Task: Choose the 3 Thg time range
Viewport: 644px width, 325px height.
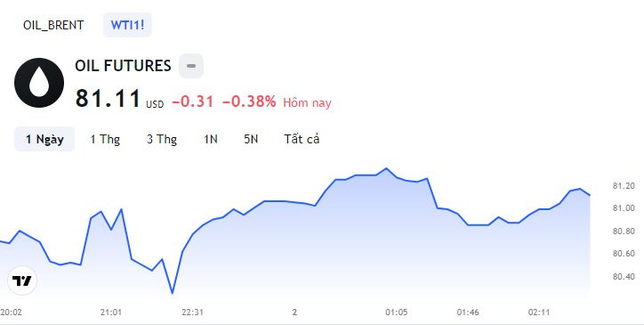Action: tap(162, 139)
